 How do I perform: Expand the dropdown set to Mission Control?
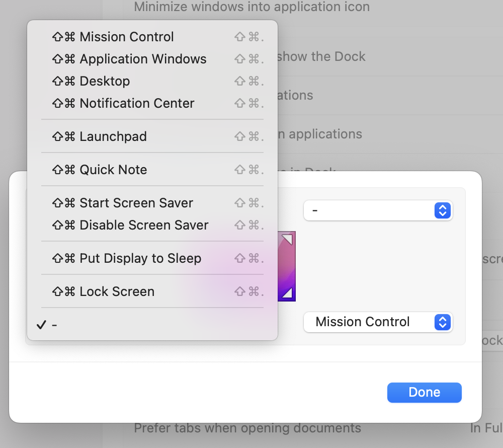point(378,322)
